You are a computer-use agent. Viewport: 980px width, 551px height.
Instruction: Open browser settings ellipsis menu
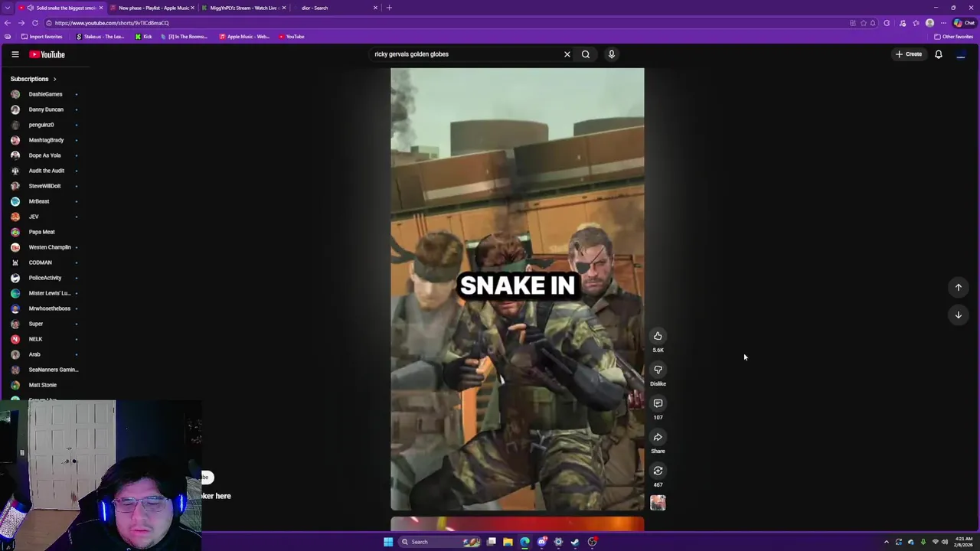pos(943,23)
